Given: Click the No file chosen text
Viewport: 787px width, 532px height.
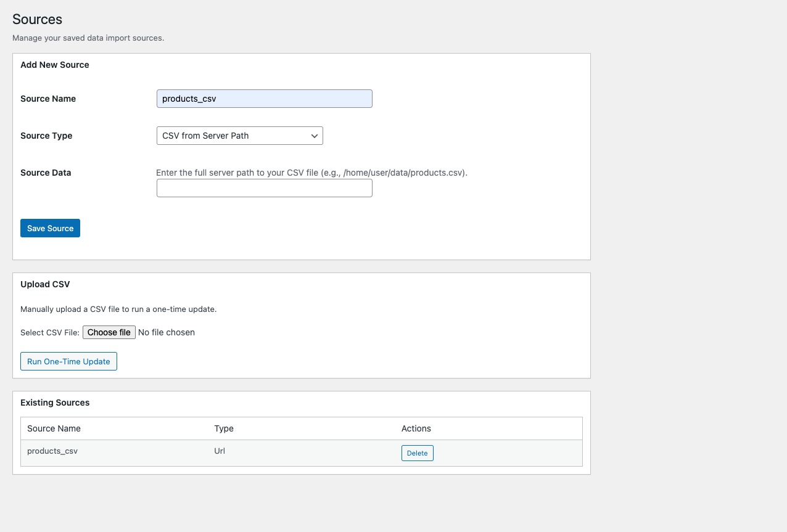Looking at the screenshot, I should [x=167, y=332].
